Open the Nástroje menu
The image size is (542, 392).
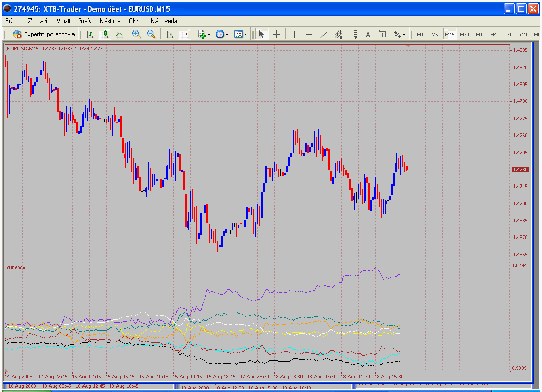110,21
